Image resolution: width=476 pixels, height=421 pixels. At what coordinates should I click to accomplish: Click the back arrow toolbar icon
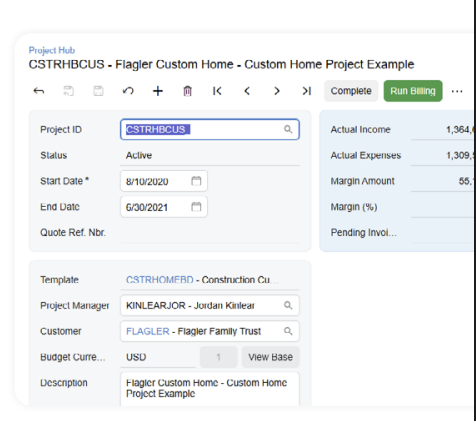tap(39, 91)
